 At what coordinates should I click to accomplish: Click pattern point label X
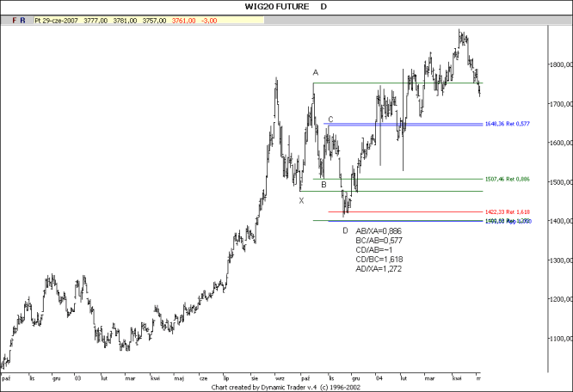301,200
